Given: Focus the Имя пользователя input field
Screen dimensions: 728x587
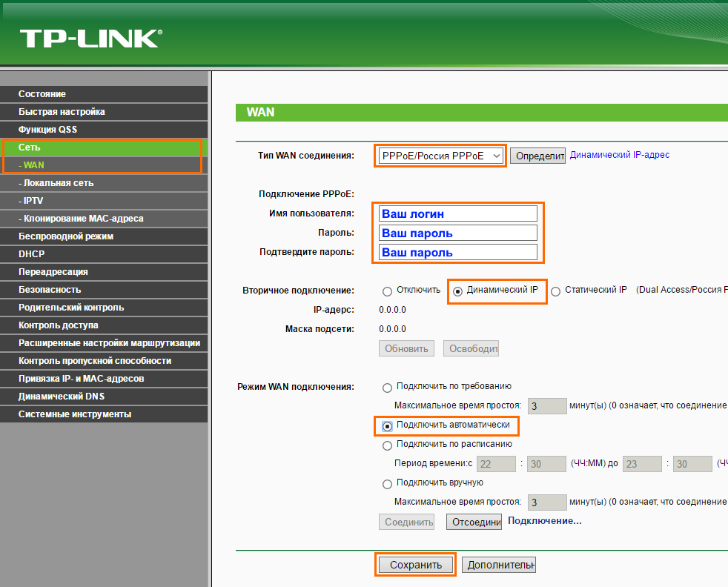Looking at the screenshot, I should [458, 213].
